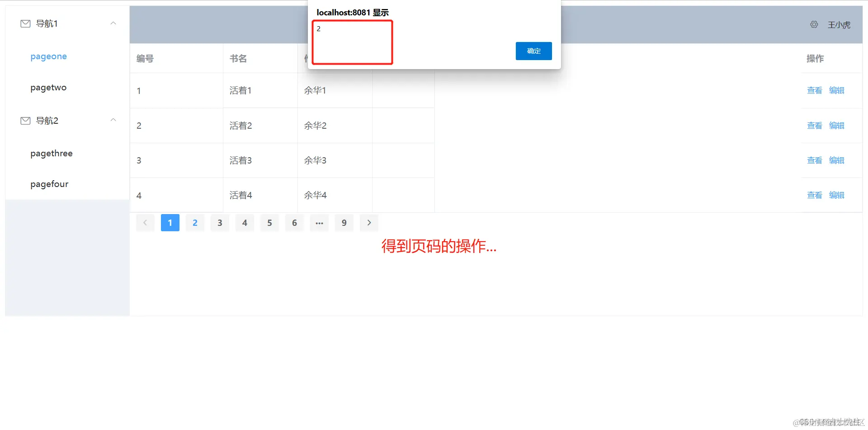Jump to page 9 in pagination
The height and width of the screenshot is (430, 868).
(344, 223)
